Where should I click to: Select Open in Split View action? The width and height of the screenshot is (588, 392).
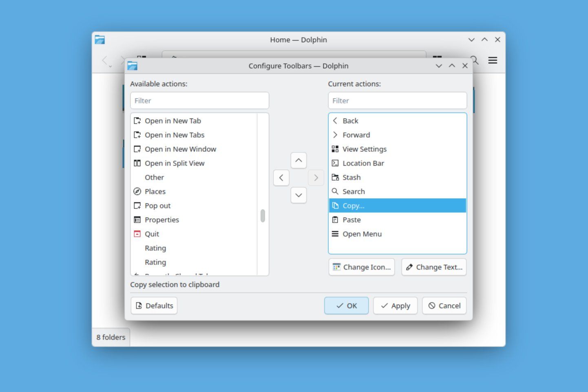(194, 163)
